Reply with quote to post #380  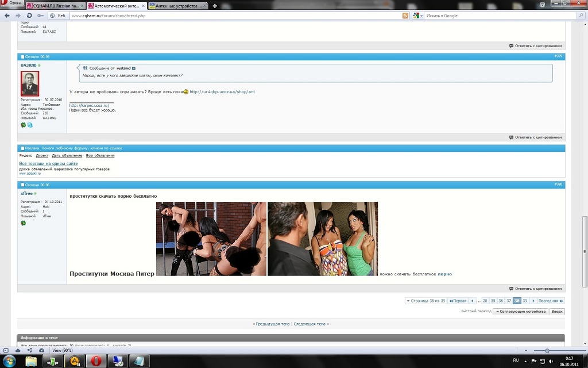click(536, 289)
